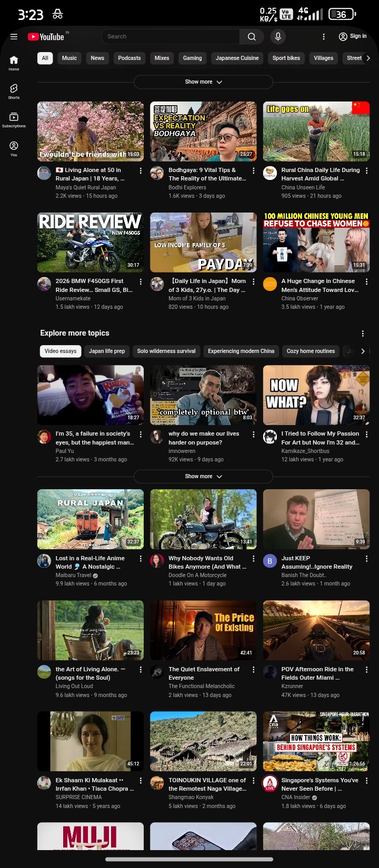Open the Shorts sidebar icon

[x=14, y=90]
